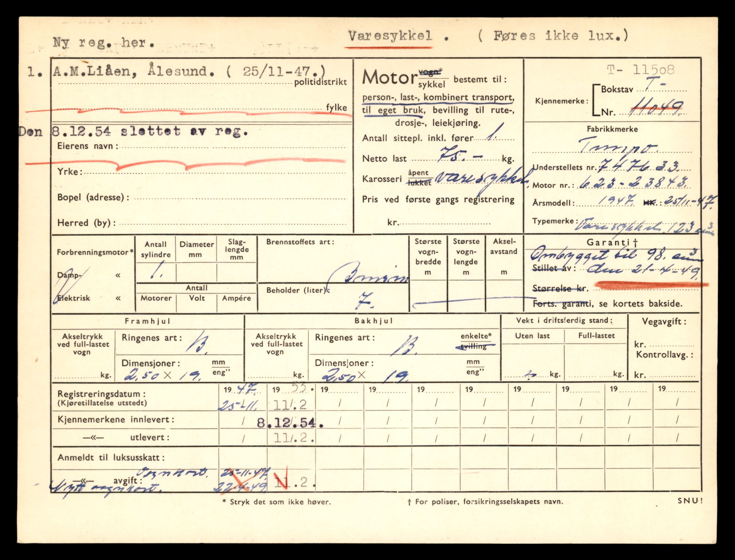Image resolution: width=735 pixels, height=560 pixels.
Task: Click handwritten make 'Tempo'
Action: pos(618,146)
